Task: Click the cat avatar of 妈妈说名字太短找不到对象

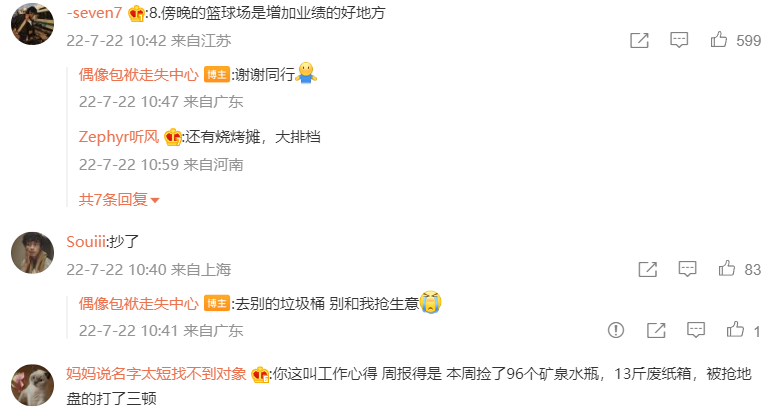Action: coord(32,385)
